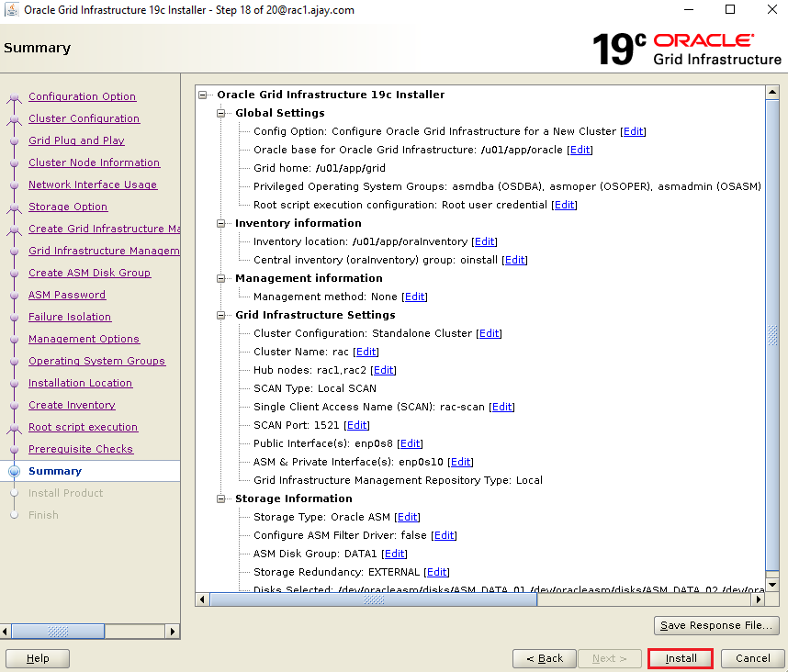
Task: Click summary tree vertical scroll up arrow
Action: 772,93
